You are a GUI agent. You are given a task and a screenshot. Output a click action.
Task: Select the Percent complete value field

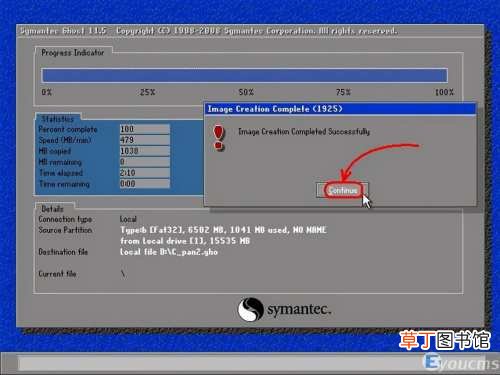145,129
